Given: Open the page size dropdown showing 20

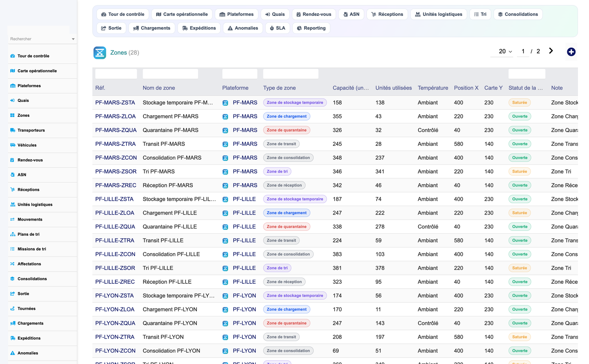Looking at the screenshot, I should coord(505,51).
